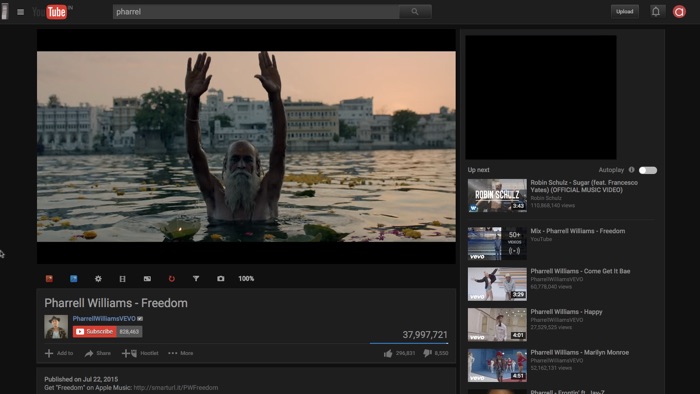700x394 pixels.
Task: Click the filmstrip cinema mode icon
Action: [x=122, y=278]
